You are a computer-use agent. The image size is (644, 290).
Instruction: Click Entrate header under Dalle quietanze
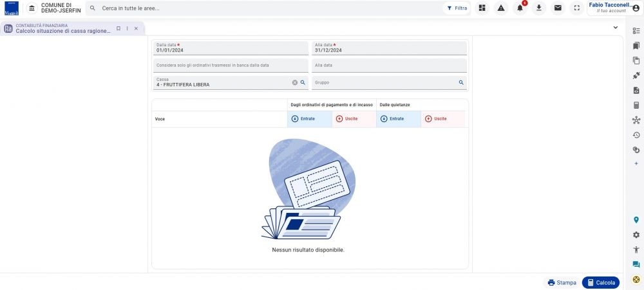[x=399, y=119]
